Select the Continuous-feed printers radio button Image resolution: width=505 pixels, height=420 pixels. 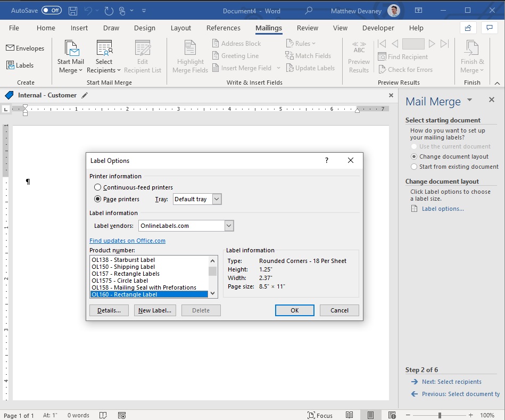click(x=97, y=187)
